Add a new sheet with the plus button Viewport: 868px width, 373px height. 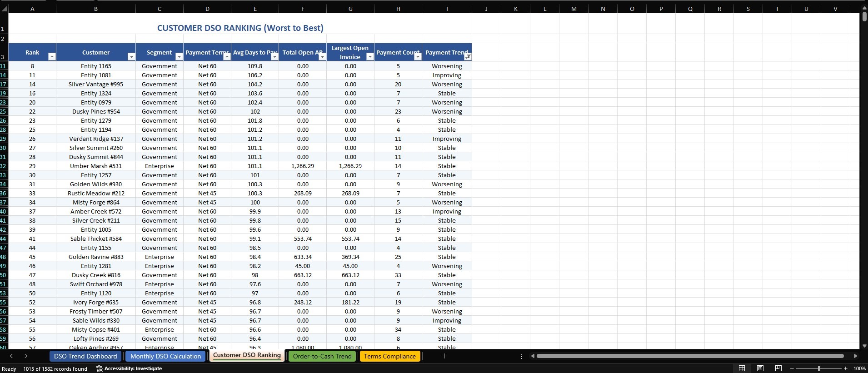444,356
